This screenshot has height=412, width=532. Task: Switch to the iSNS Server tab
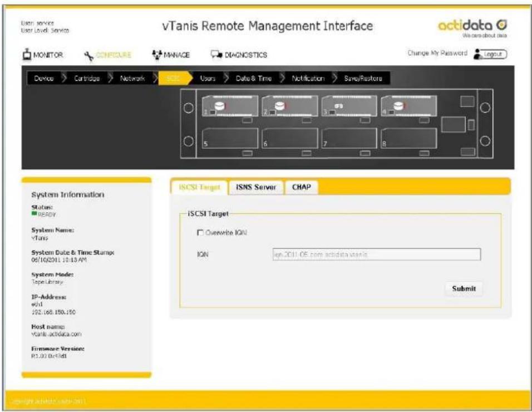tap(256, 187)
